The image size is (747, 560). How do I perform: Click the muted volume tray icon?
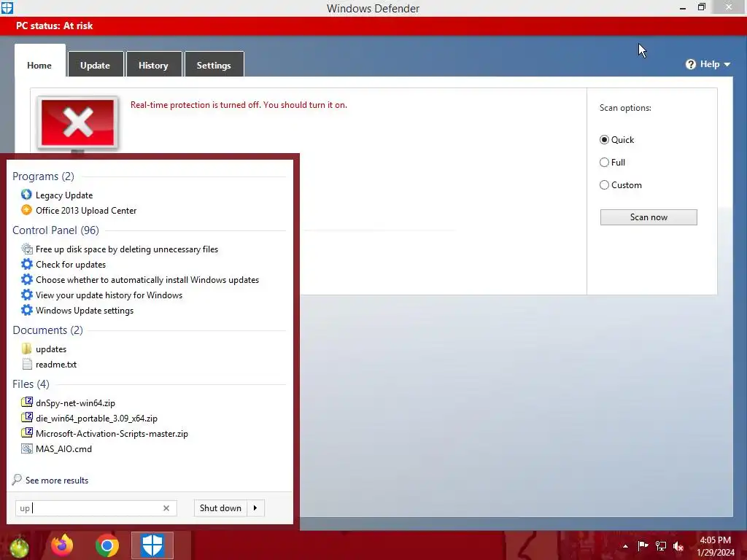coord(678,546)
